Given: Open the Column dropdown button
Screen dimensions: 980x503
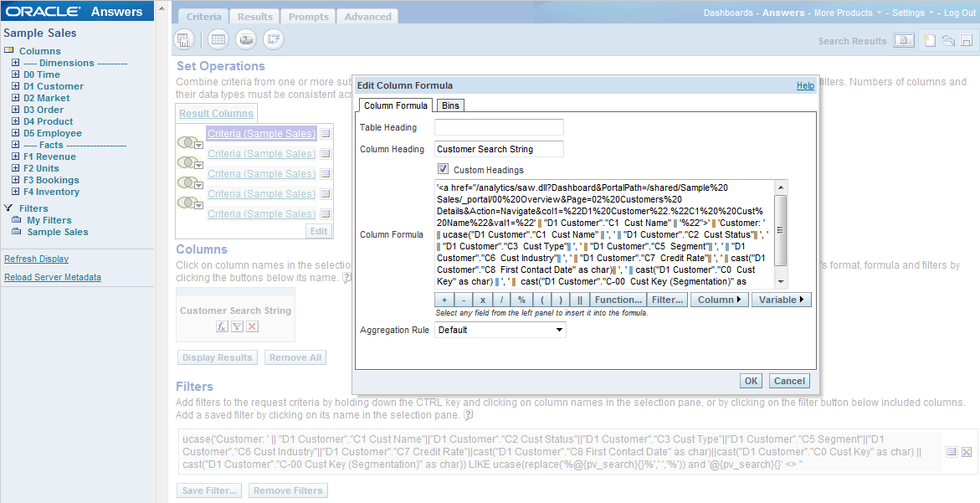Looking at the screenshot, I should click(x=719, y=300).
